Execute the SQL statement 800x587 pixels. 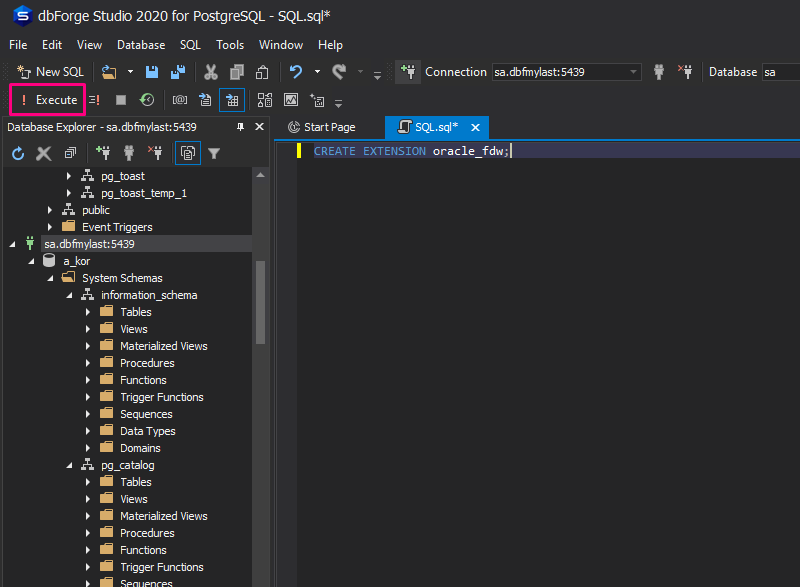[x=47, y=99]
